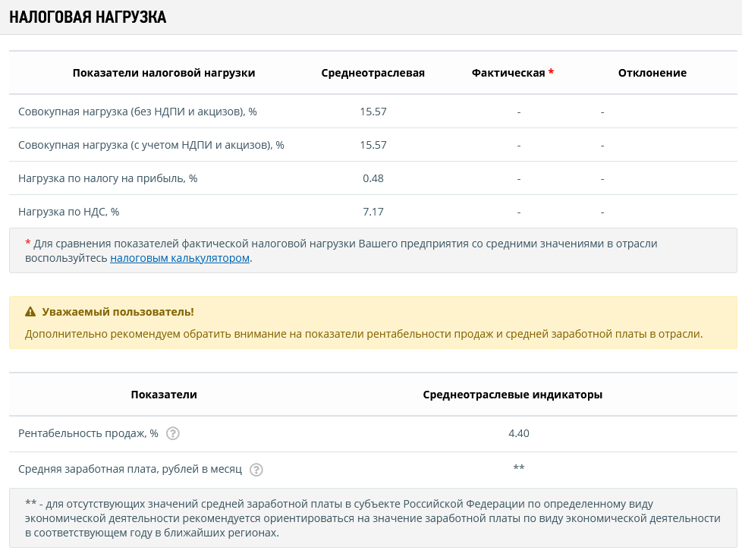Click the Показатели налоговой нагрузки column header

pyautogui.click(x=164, y=73)
